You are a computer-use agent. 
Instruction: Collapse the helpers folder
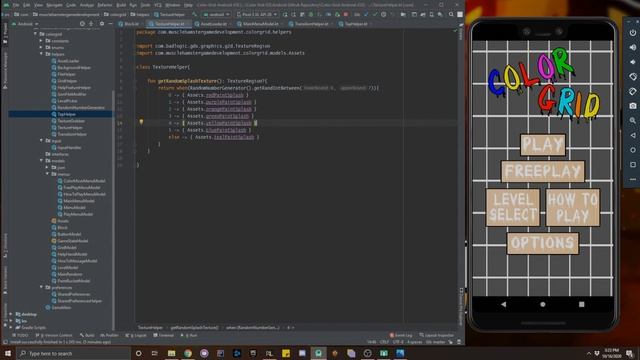point(41,54)
